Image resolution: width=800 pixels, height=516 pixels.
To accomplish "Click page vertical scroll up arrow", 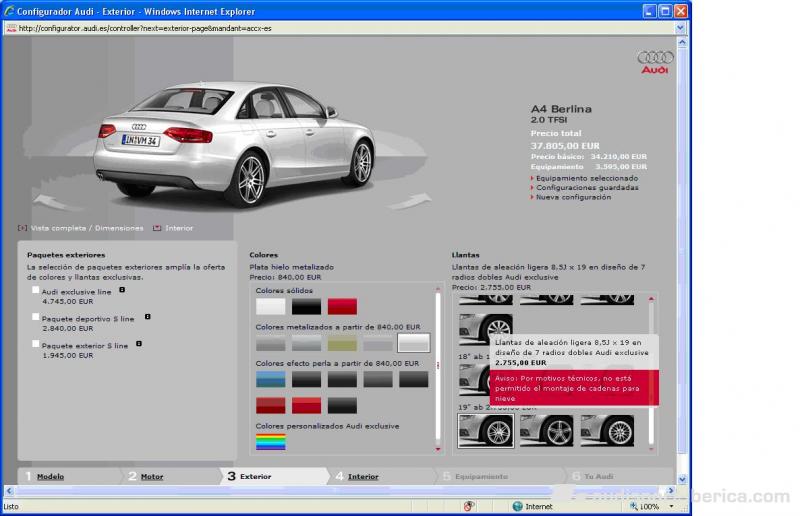I will pos(682,42).
